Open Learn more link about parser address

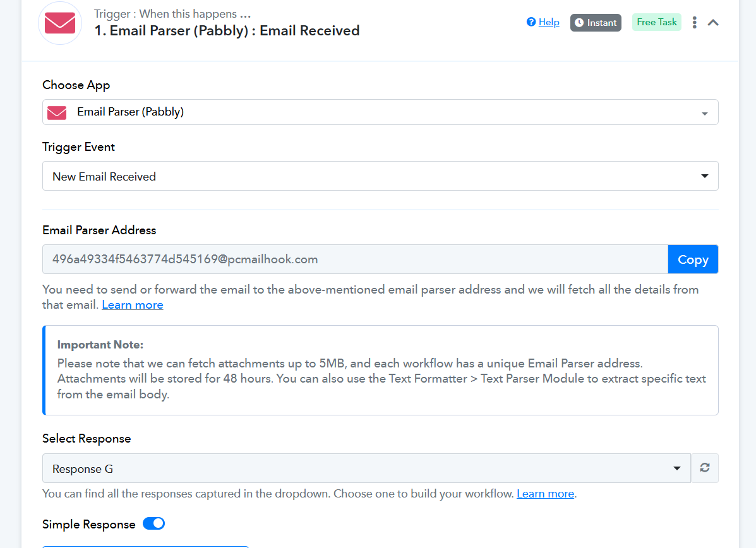click(133, 305)
